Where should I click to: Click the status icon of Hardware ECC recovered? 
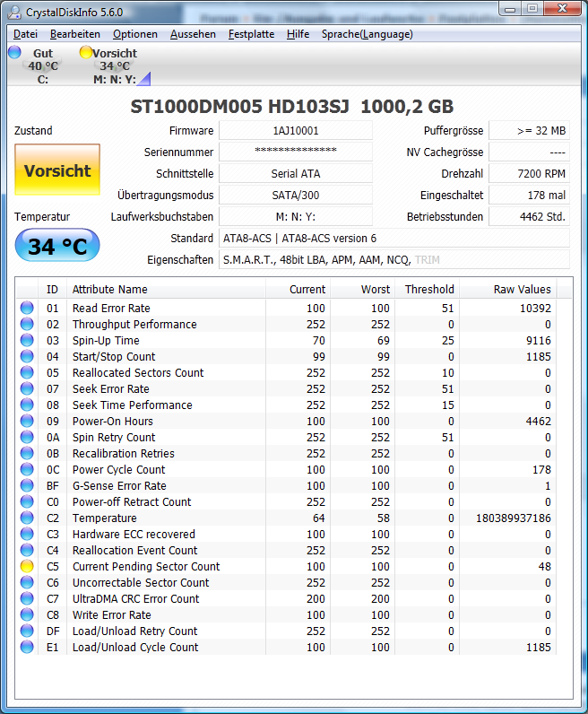click(x=27, y=534)
